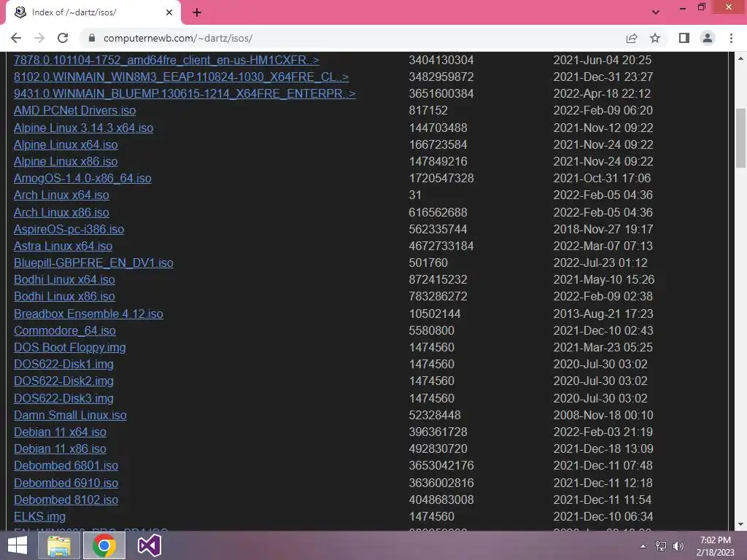Open Bluepill-GBPFRE_EN_DV1.iso
747x560 pixels.
[x=93, y=262]
